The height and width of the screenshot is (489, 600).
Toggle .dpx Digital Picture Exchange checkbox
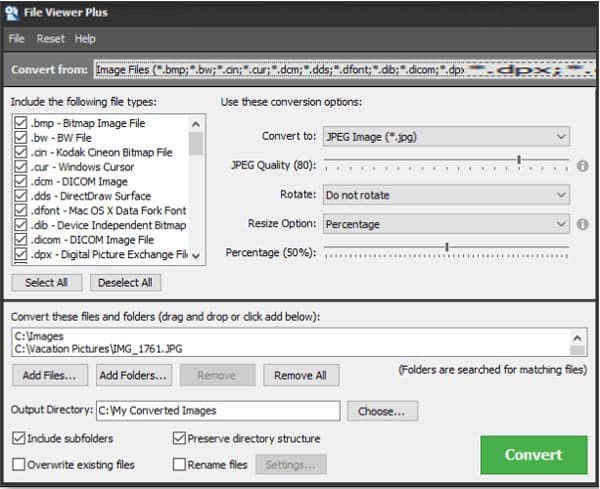[21, 254]
